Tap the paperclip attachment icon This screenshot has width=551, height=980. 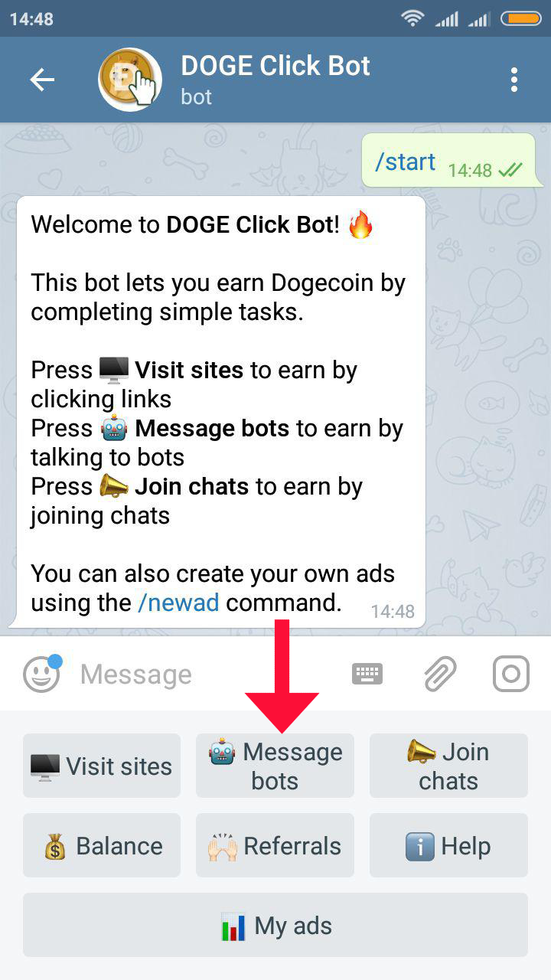click(x=440, y=674)
